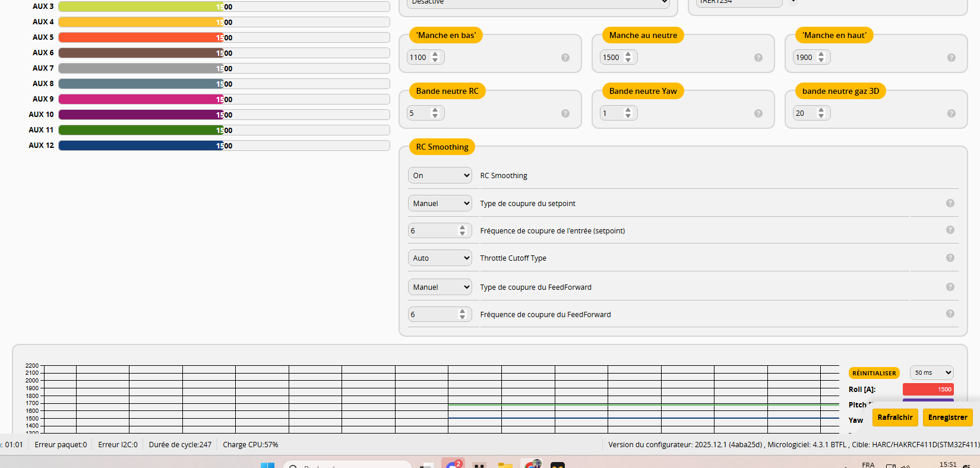Screen dimensions: 980x468
Task: Open the Throttle Cutoff Type dropdown
Action: coord(440,258)
